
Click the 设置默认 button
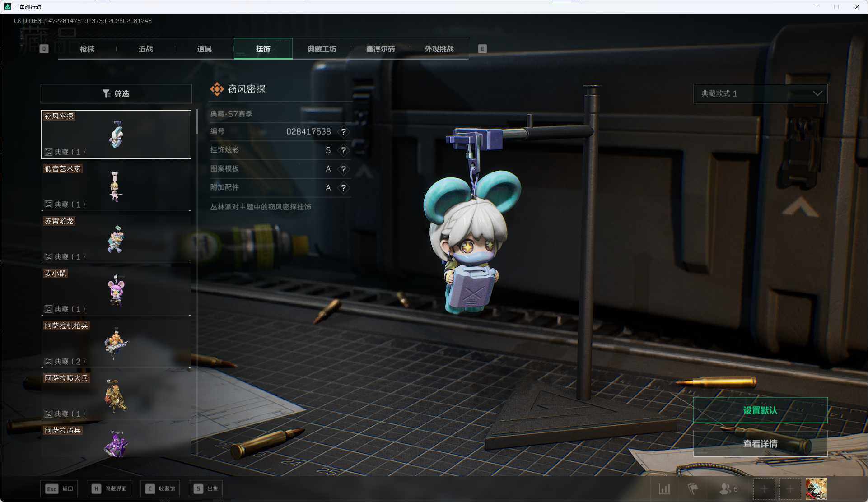(760, 410)
